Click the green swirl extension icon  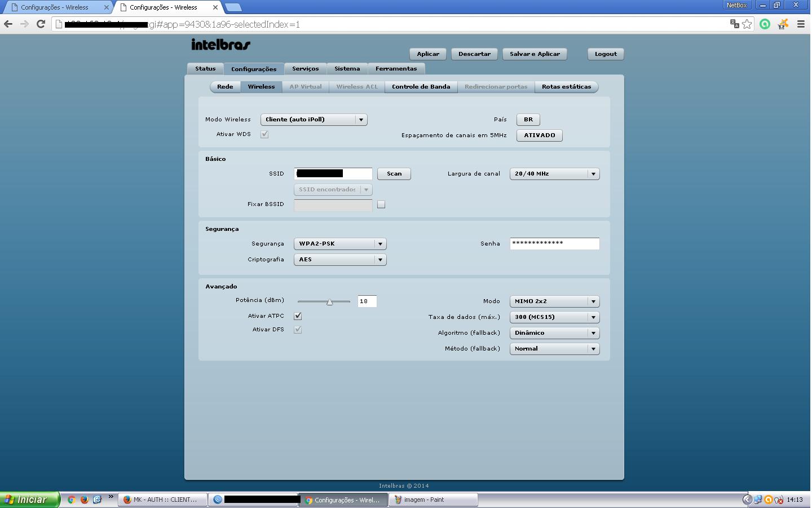765,24
